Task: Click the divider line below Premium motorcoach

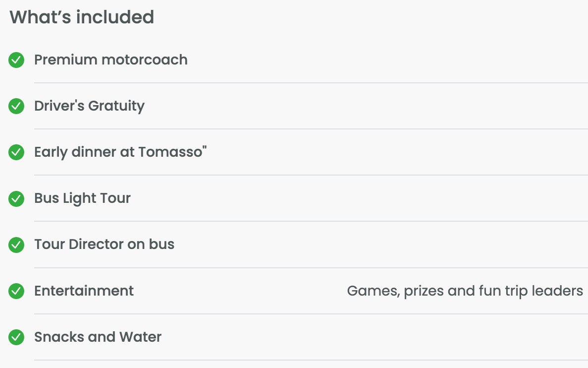Action: (311, 83)
